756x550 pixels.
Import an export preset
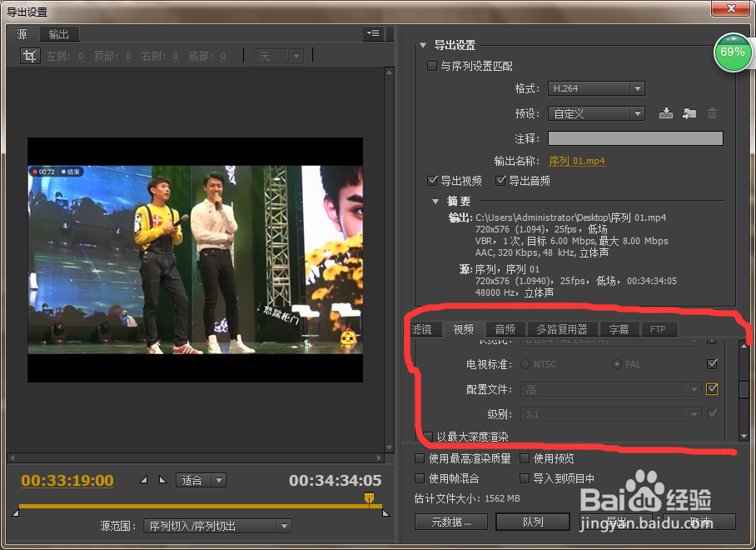pyautogui.click(x=689, y=112)
